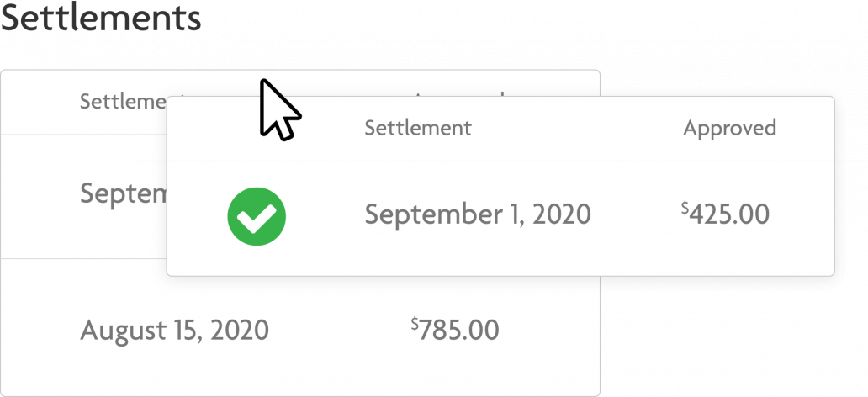Sort by Approved column in foreground card

(x=729, y=129)
